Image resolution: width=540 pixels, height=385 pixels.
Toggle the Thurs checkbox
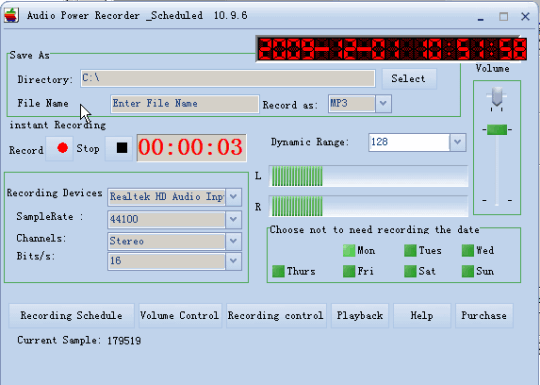278,271
